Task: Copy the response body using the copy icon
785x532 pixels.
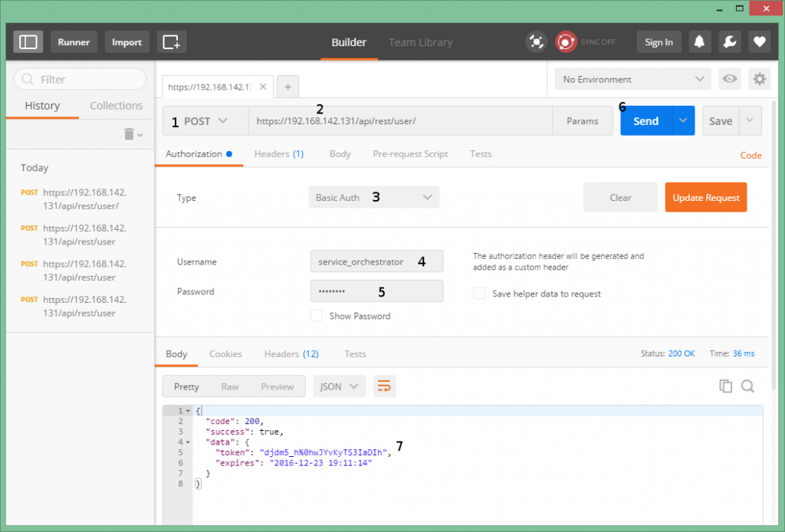Action: point(725,386)
